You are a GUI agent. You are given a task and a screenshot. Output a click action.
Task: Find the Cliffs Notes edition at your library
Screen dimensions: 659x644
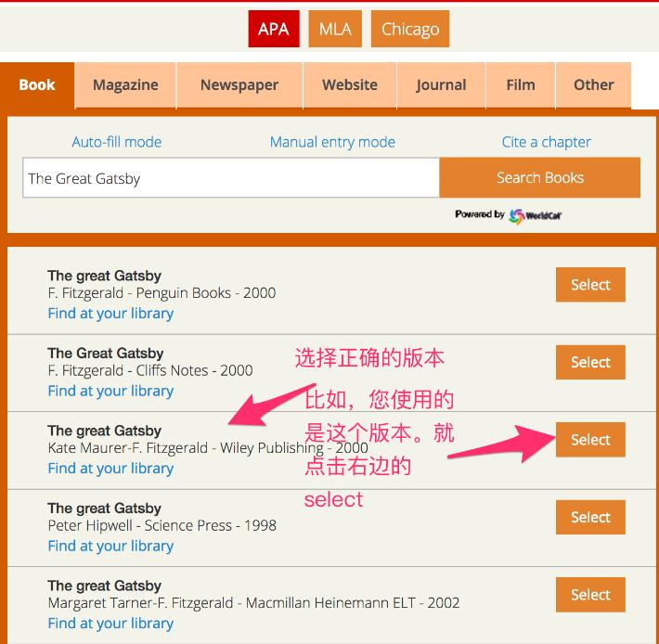tap(110, 391)
